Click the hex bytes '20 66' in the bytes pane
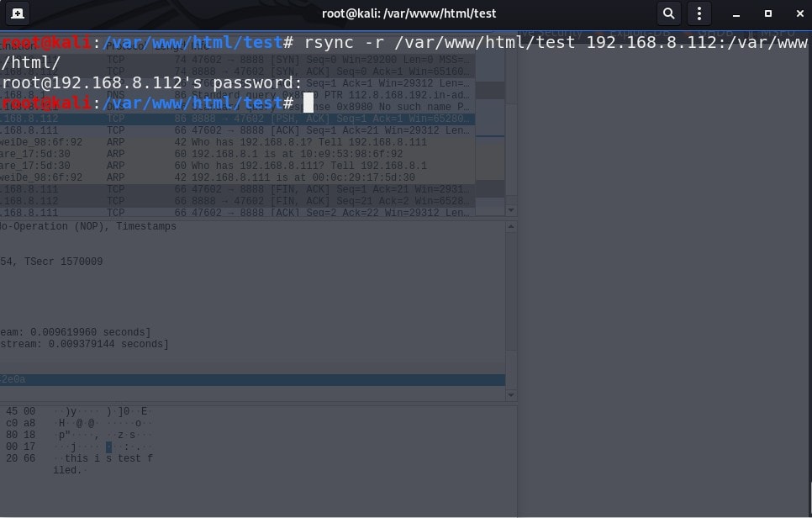 click(x=21, y=458)
